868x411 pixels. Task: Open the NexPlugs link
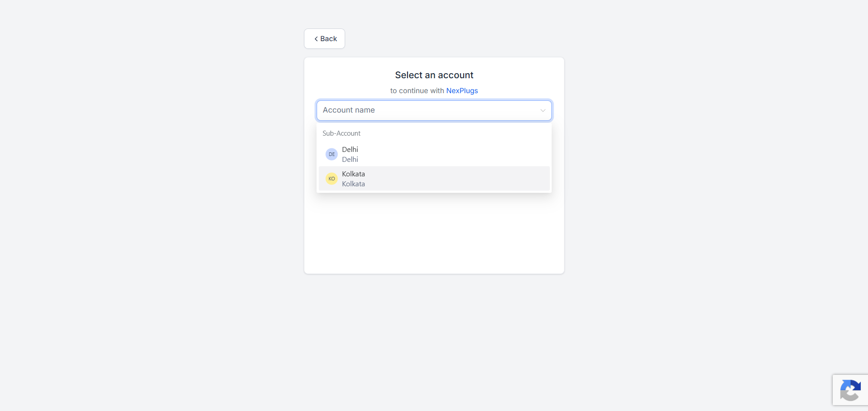tap(462, 90)
